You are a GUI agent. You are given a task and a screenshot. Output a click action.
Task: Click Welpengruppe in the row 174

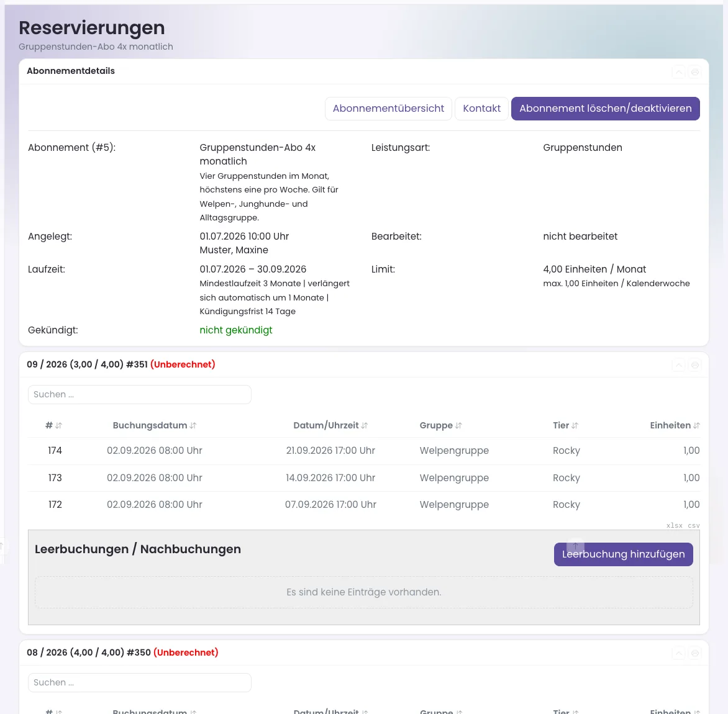(454, 451)
